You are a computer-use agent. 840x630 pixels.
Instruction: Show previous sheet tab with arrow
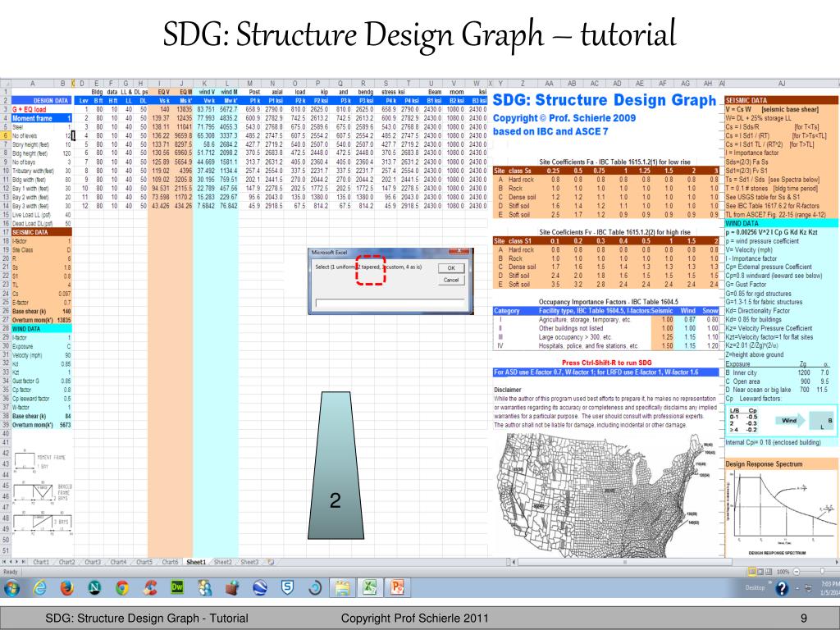tap(10, 562)
